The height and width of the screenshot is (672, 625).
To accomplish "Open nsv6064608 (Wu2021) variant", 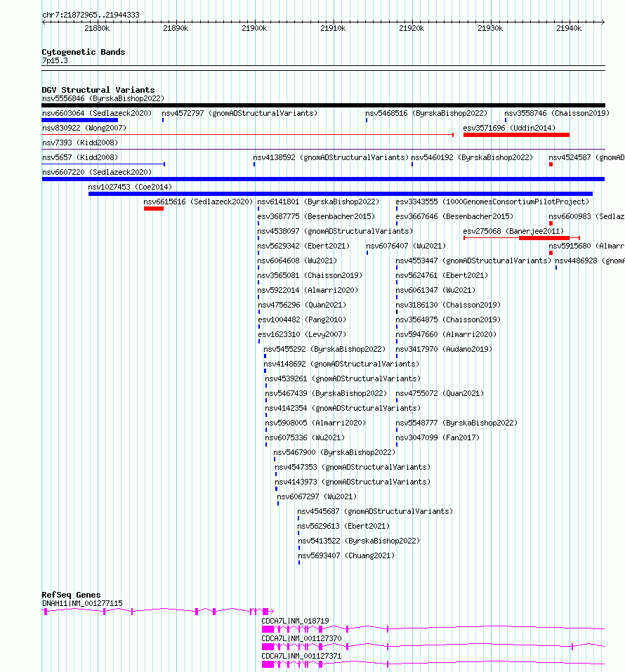I will 298,261.
